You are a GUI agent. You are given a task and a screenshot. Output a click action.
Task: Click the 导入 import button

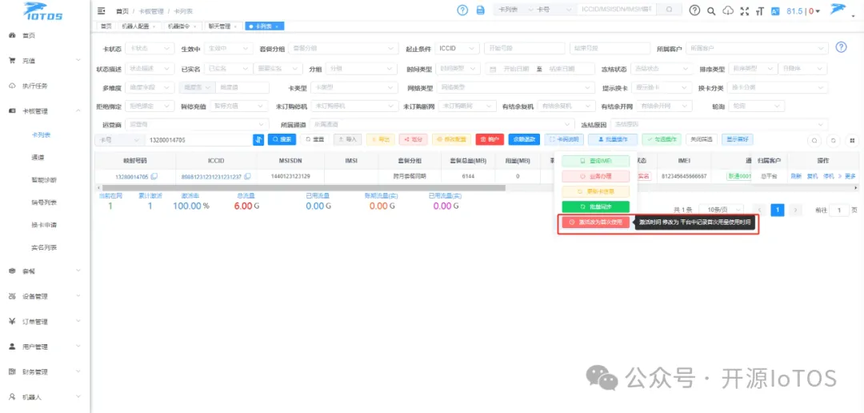click(347, 140)
